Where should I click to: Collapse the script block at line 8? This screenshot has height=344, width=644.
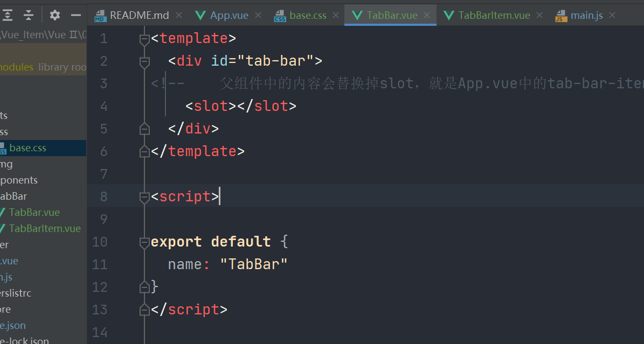click(144, 198)
